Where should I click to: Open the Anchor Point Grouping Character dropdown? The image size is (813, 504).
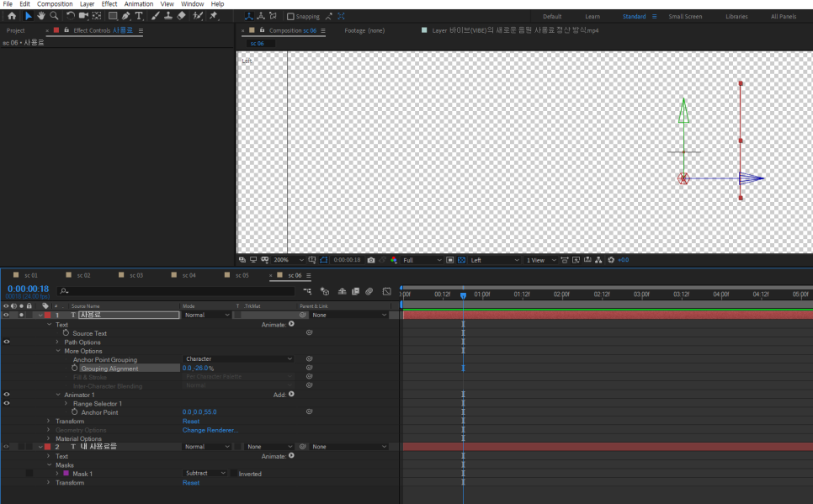point(239,358)
